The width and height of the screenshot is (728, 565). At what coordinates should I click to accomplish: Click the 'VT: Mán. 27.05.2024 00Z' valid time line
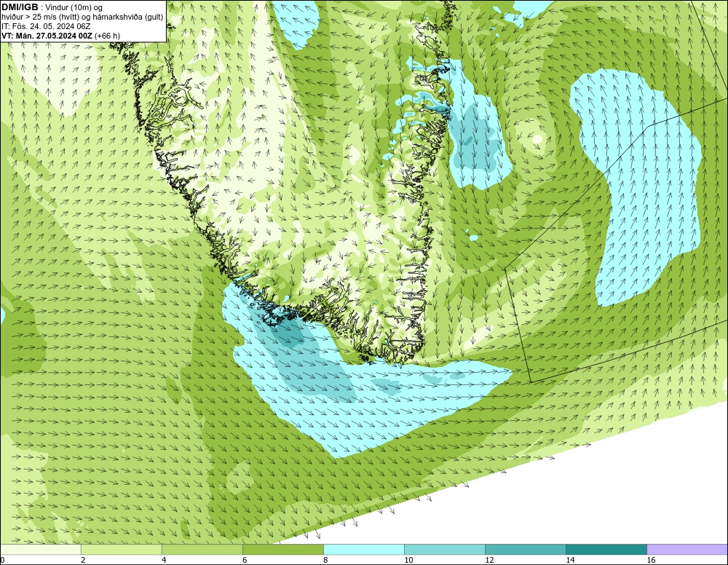pos(60,36)
